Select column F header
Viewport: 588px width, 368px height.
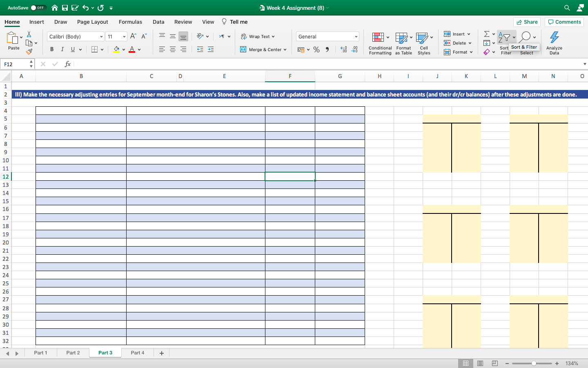tap(290, 76)
